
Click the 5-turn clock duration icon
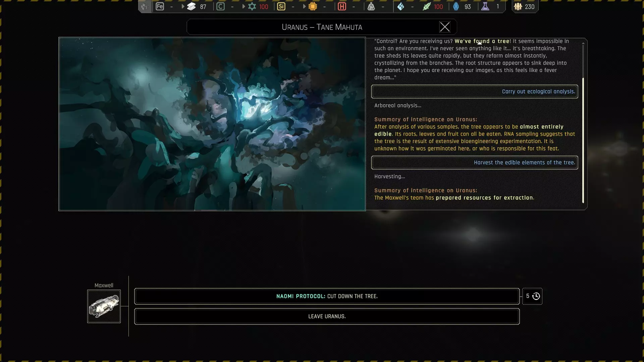[536, 296]
